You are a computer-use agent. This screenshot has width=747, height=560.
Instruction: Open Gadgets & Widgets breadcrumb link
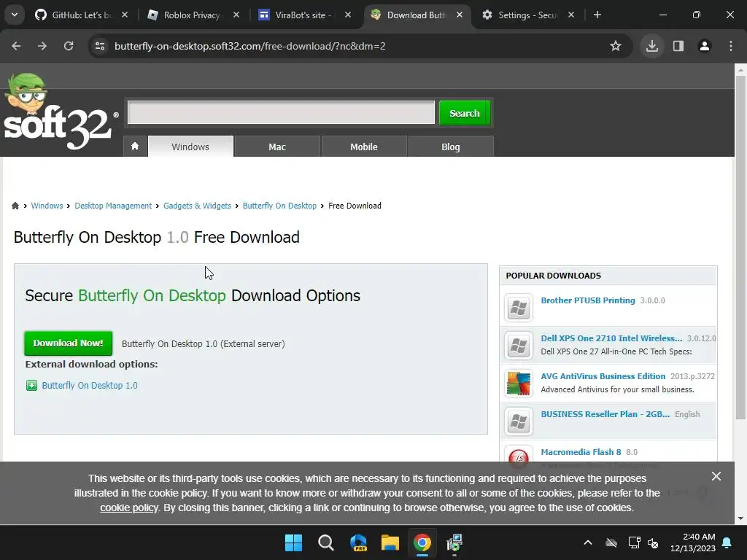coord(197,206)
